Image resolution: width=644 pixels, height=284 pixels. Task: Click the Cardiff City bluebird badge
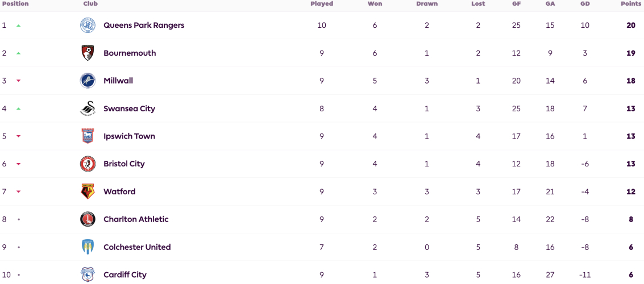tap(88, 274)
